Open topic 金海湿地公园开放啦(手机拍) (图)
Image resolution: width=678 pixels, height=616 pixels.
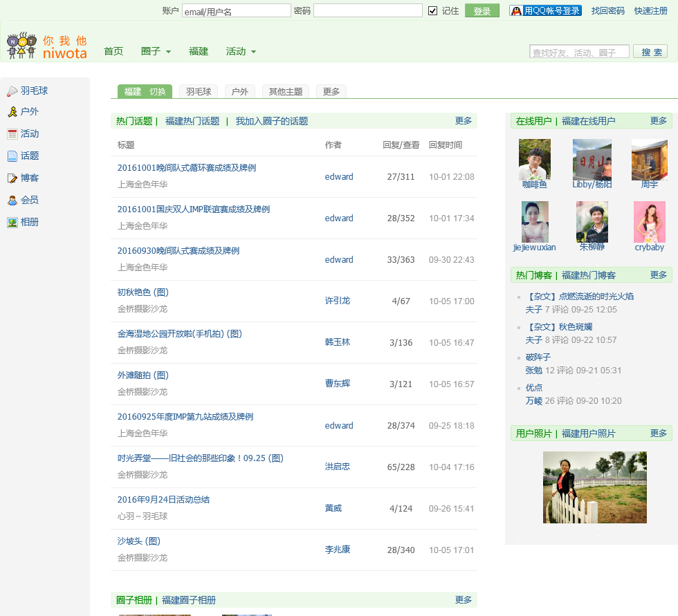(180, 333)
